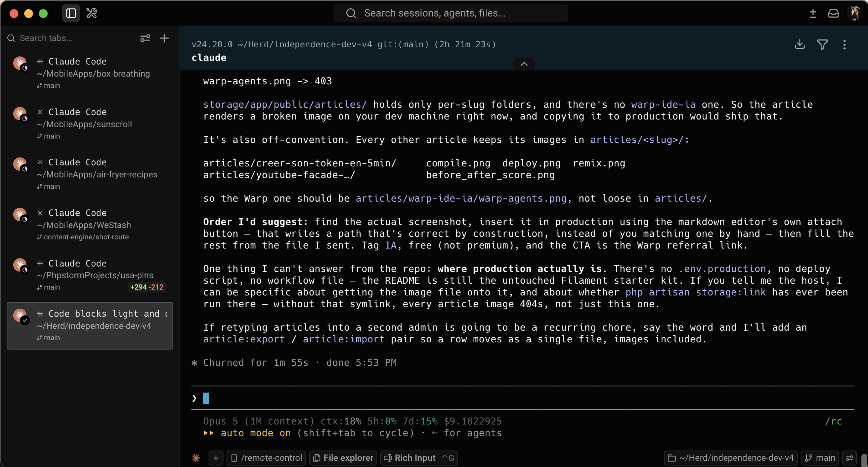The height and width of the screenshot is (467, 868).
Task: Click the +294 -212 diff badge
Action: coord(147,287)
